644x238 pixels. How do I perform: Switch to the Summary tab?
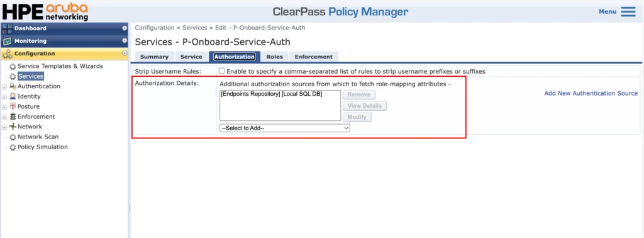pyautogui.click(x=155, y=57)
